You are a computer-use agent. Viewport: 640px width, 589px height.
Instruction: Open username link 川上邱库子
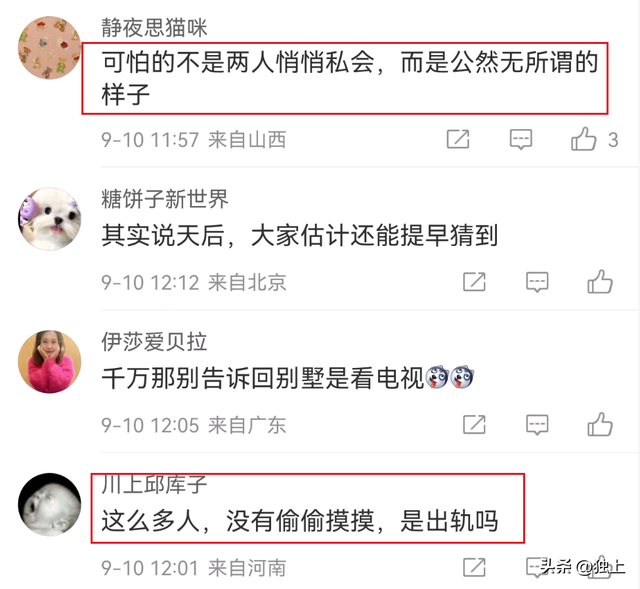click(x=154, y=485)
